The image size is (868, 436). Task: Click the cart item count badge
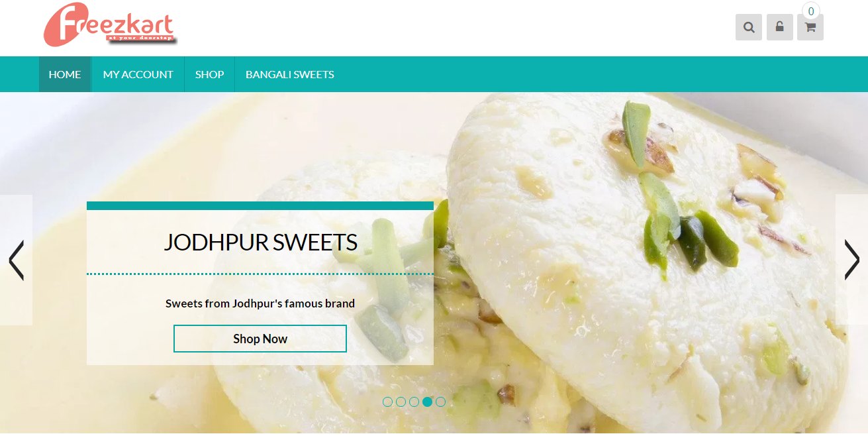point(811,11)
